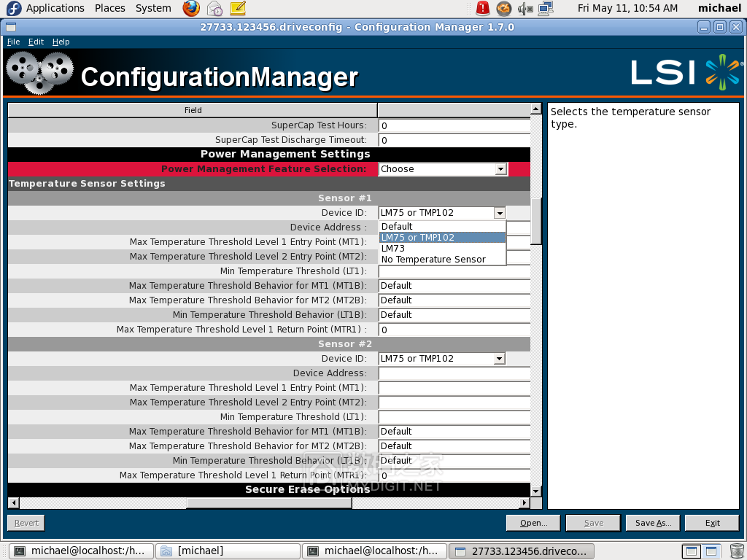The width and height of the screenshot is (747, 560).
Task: Switch to the 27733.123456.driveco... taskbar window
Action: tap(522, 551)
